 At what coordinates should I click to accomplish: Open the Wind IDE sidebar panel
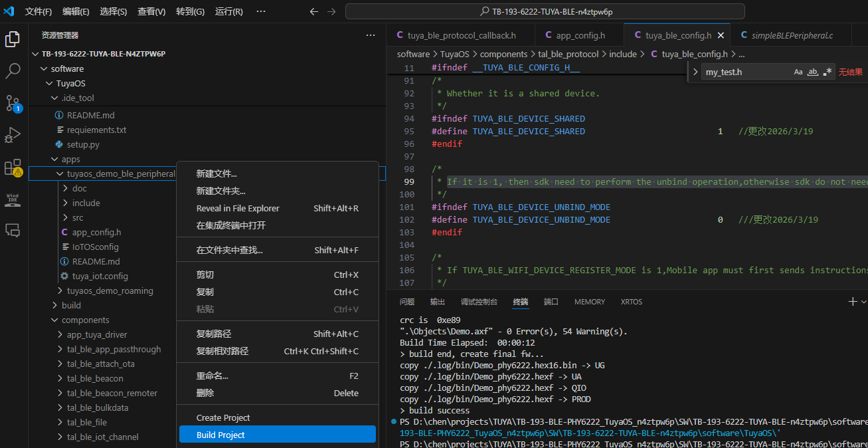[13, 199]
